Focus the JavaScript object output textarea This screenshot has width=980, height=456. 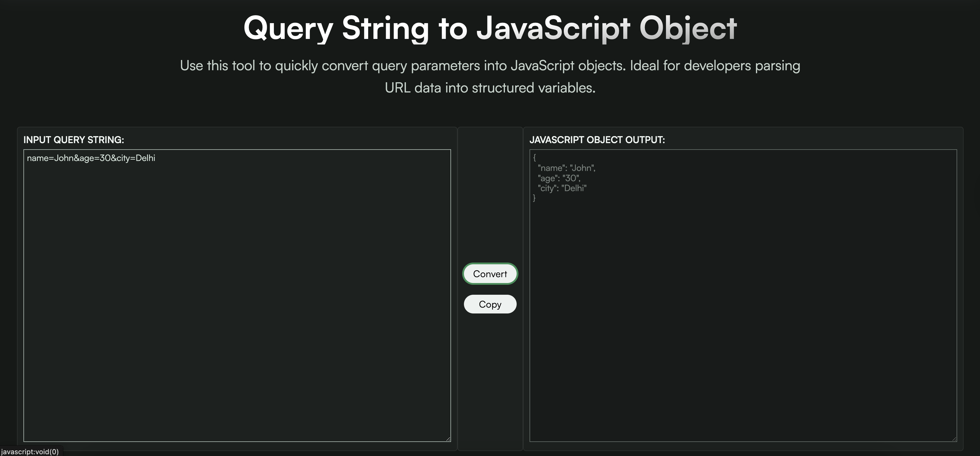point(743,296)
